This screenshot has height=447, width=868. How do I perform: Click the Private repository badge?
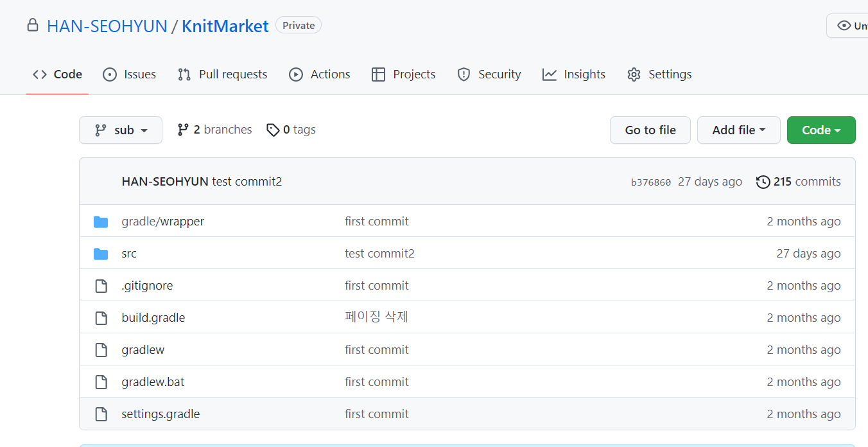299,26
